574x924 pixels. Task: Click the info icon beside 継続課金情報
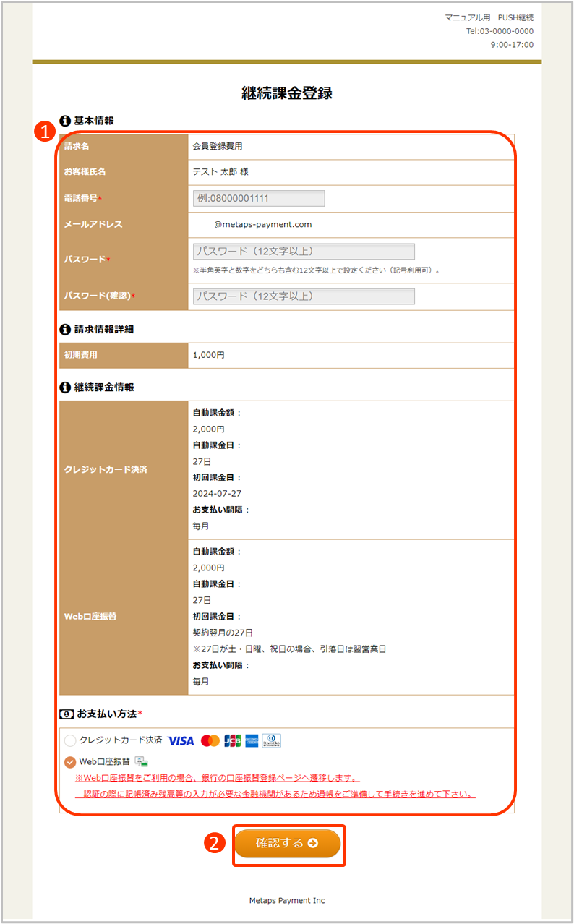point(65,387)
